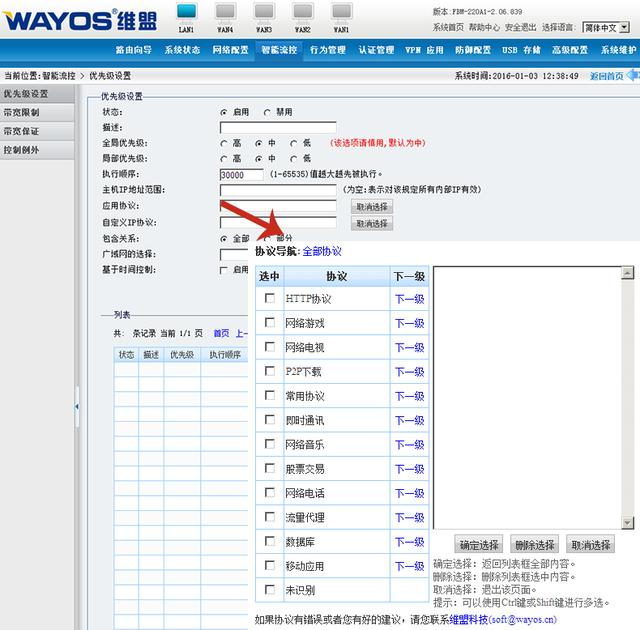The height and width of the screenshot is (630, 640).
Task: Click the back-to-home arrow icon
Action: coord(633,75)
